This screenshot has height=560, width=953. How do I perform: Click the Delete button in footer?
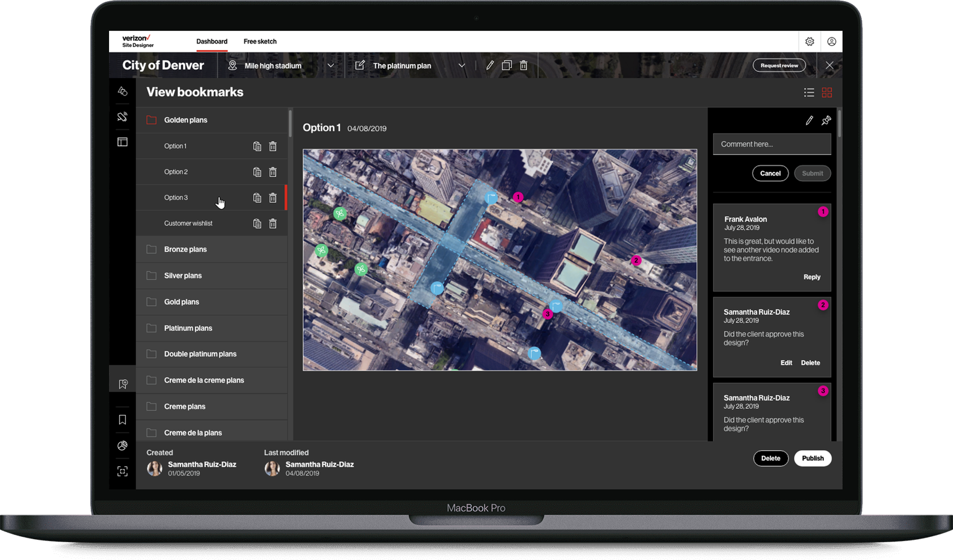771,458
